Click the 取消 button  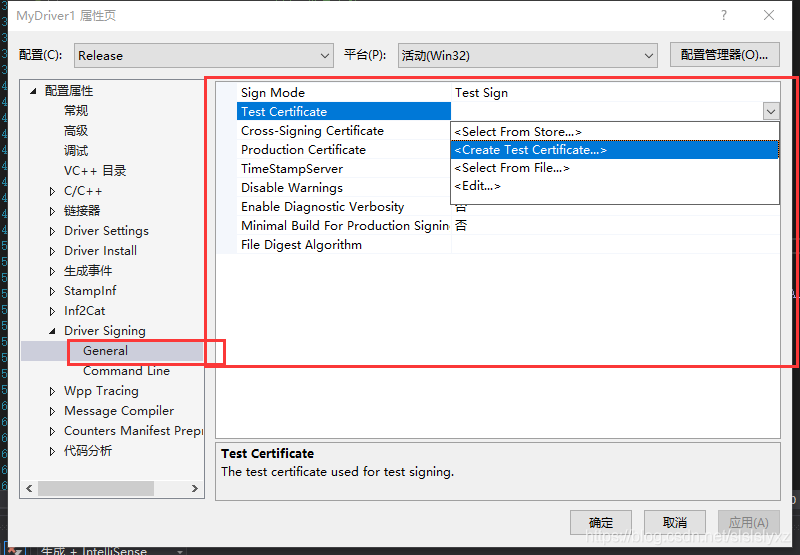(674, 523)
